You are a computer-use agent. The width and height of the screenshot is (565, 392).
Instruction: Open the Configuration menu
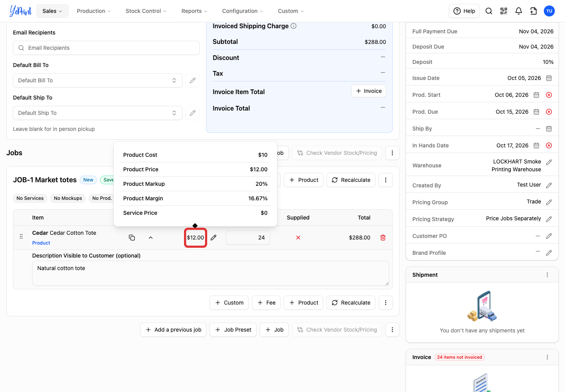(x=242, y=11)
